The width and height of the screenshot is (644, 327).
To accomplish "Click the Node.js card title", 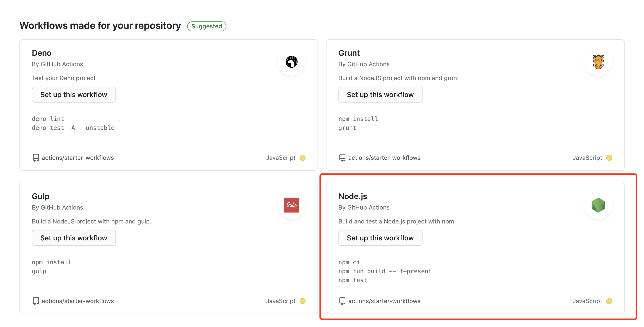I will (353, 196).
